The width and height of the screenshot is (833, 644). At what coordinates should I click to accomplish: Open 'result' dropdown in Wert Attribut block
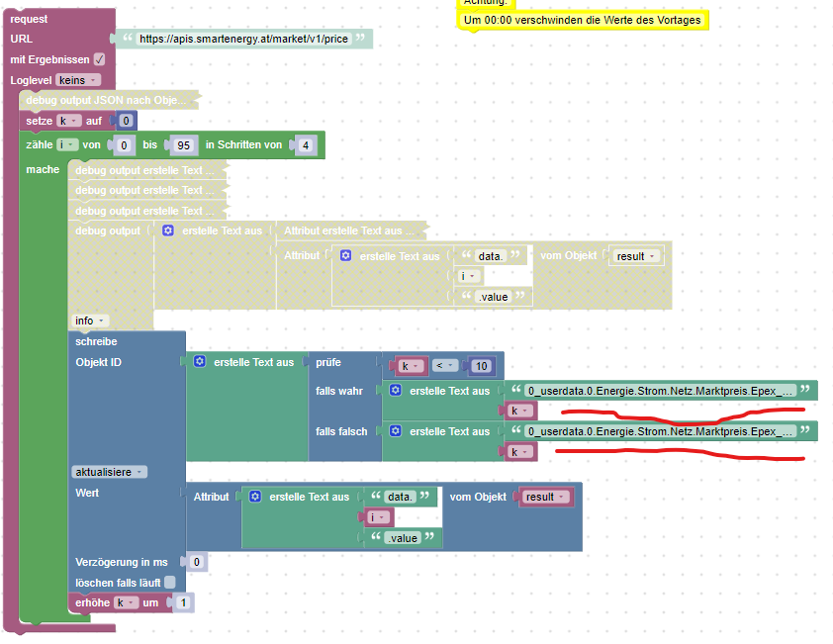[x=545, y=497]
